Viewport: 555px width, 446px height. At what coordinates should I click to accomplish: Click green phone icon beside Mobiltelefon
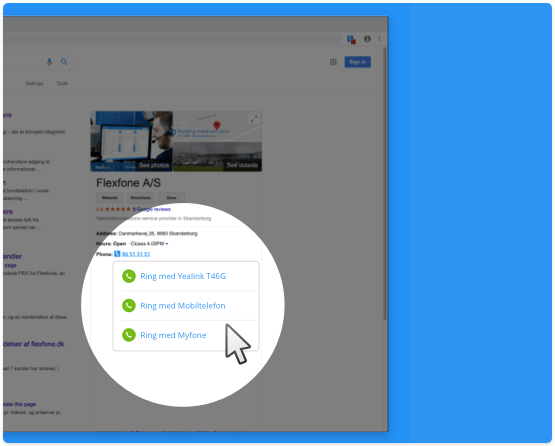click(x=129, y=305)
